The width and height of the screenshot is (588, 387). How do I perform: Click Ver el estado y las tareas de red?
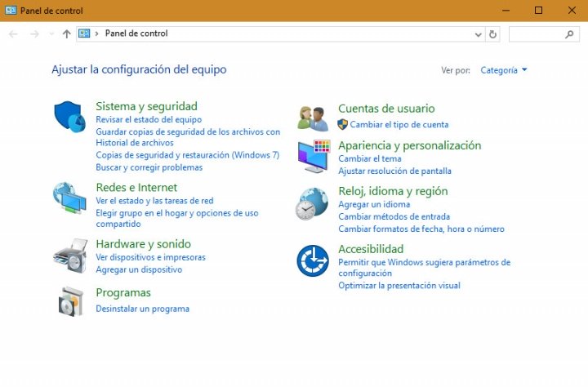[154, 201]
